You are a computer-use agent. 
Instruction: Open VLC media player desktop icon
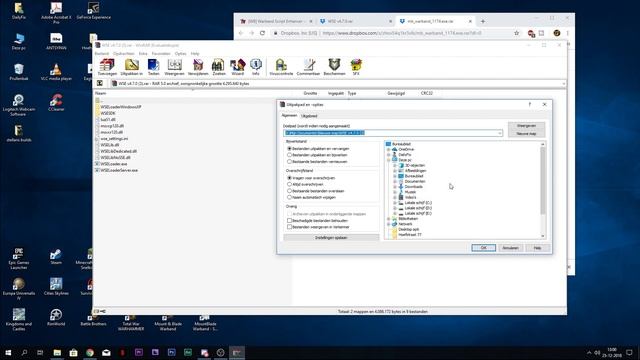(x=56, y=72)
